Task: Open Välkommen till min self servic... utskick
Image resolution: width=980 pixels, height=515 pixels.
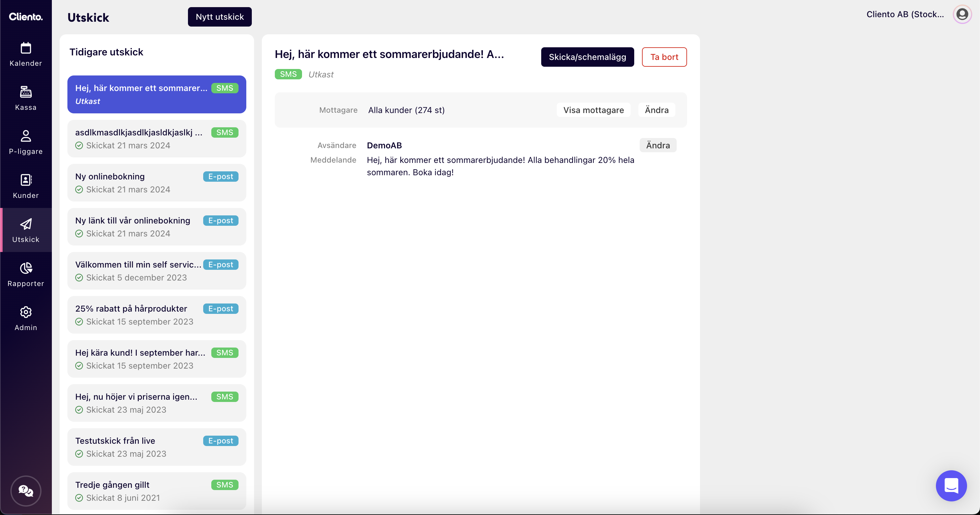Action: point(157,271)
